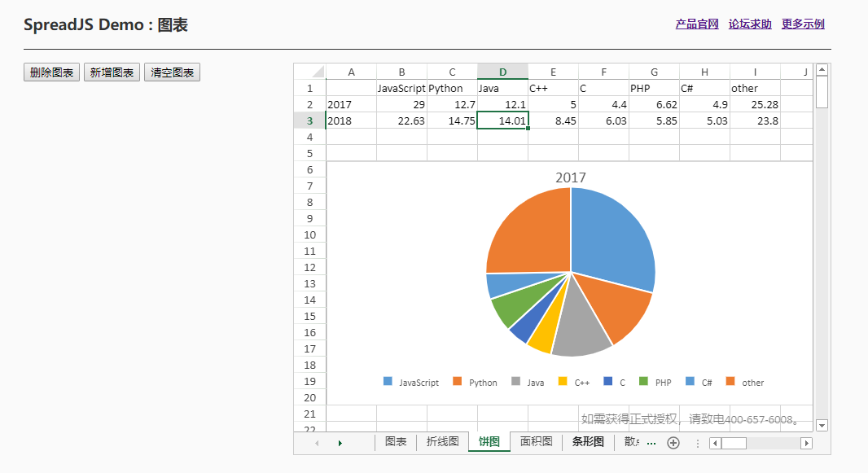Viewport: 868px width, 473px height.
Task: Click the 删除图表 button
Action: tap(51, 72)
